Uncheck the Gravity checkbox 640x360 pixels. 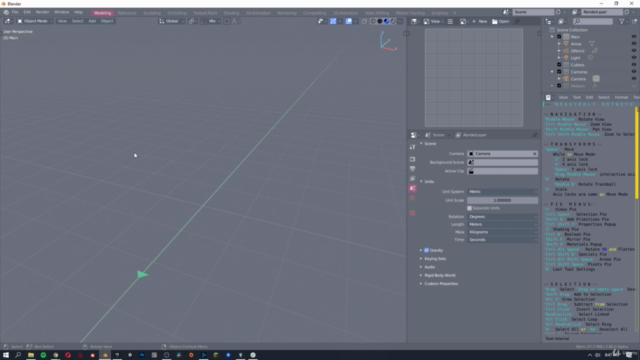point(427,250)
